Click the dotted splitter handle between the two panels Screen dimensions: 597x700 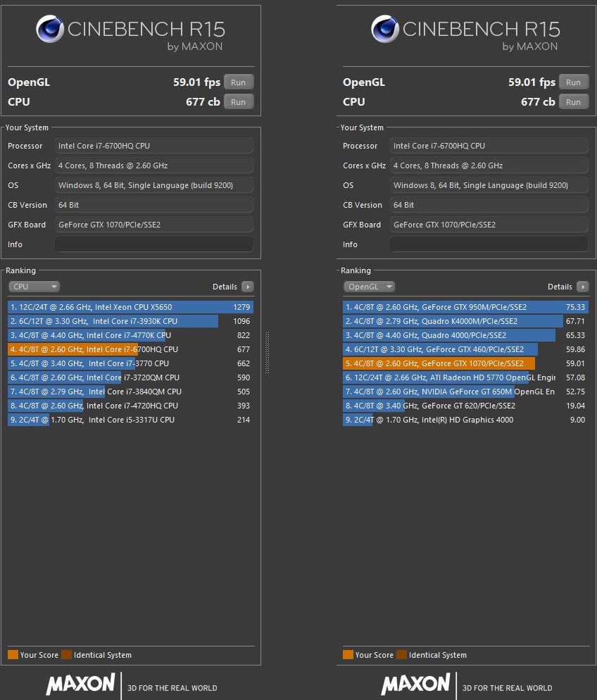point(267,352)
